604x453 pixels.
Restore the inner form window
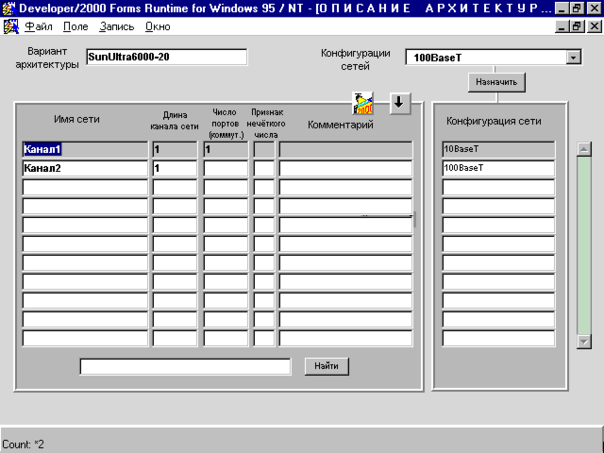click(x=577, y=27)
